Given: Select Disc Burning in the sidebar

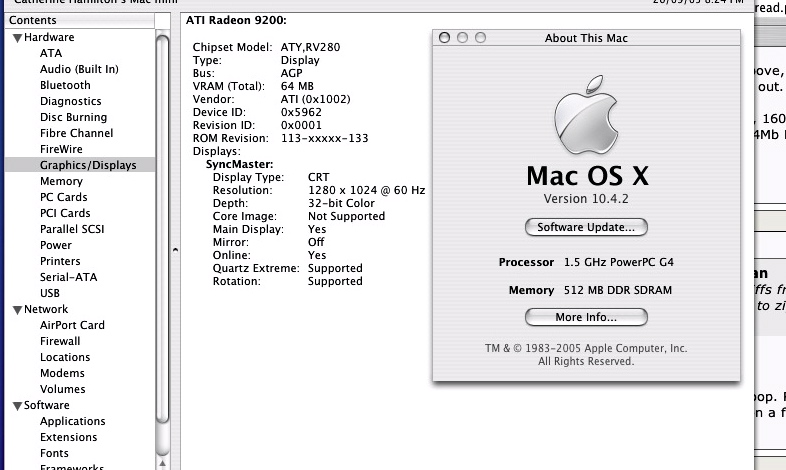Looking at the screenshot, I should click(x=73, y=117).
